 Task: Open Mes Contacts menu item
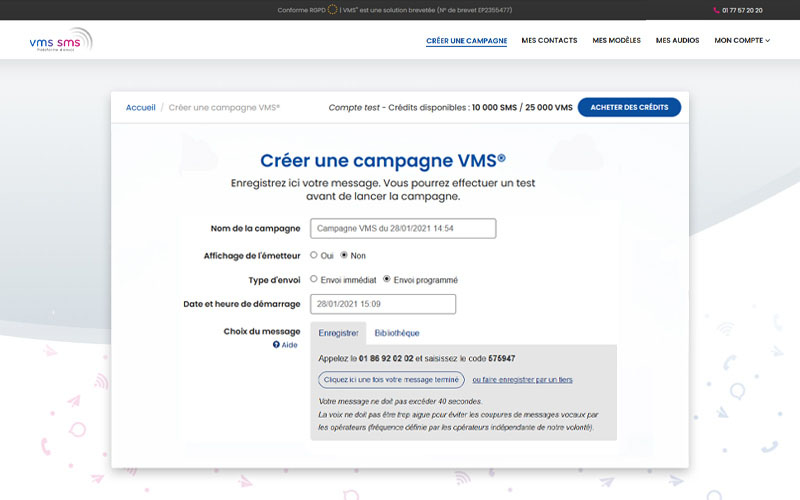(x=549, y=40)
